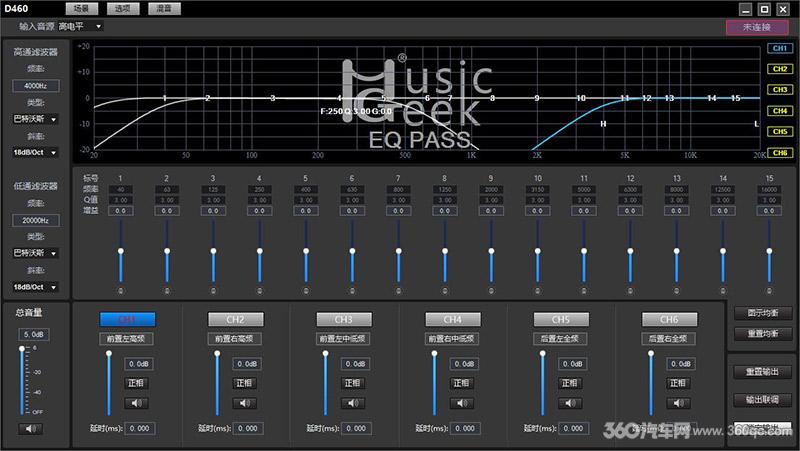Toggle CH2 phase button 正相

point(245,383)
